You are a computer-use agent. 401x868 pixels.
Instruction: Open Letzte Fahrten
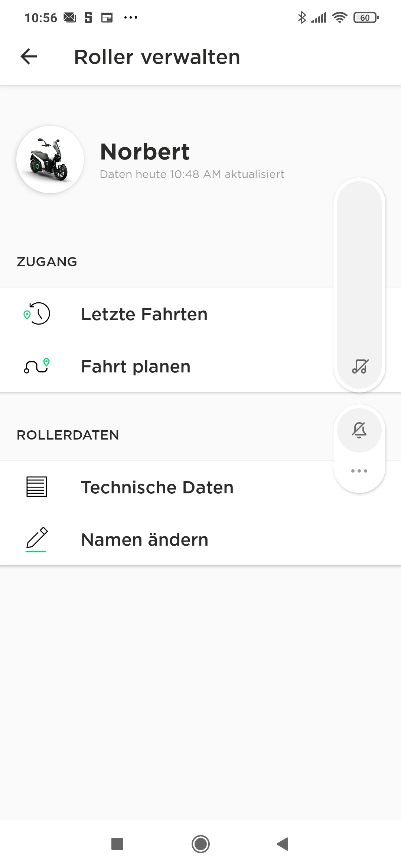[x=144, y=314]
